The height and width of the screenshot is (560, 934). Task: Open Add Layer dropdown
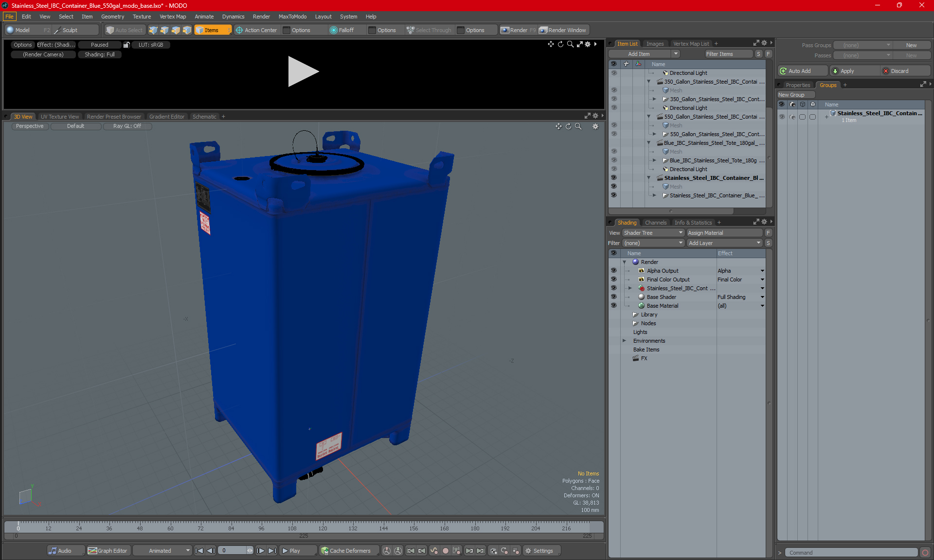[x=724, y=243]
